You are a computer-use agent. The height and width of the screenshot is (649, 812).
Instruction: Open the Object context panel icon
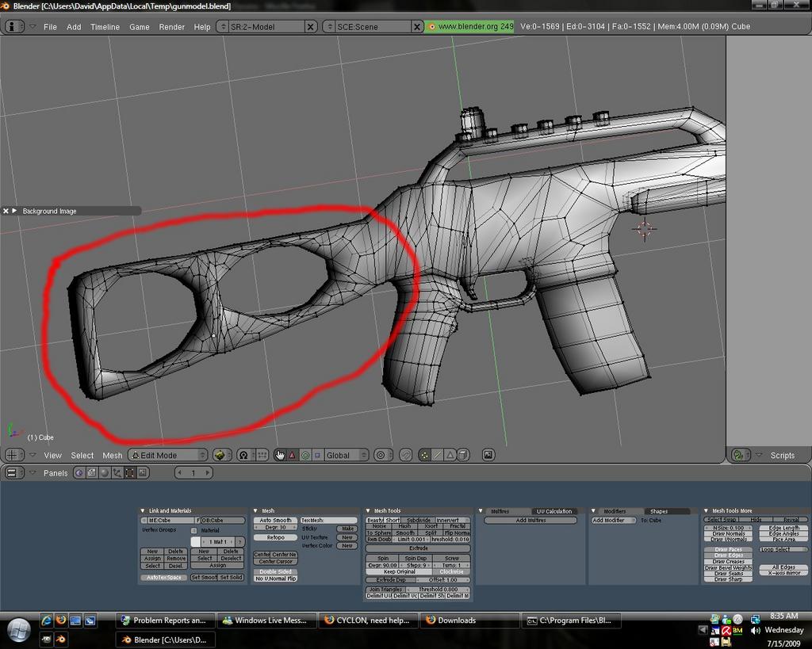[117, 472]
